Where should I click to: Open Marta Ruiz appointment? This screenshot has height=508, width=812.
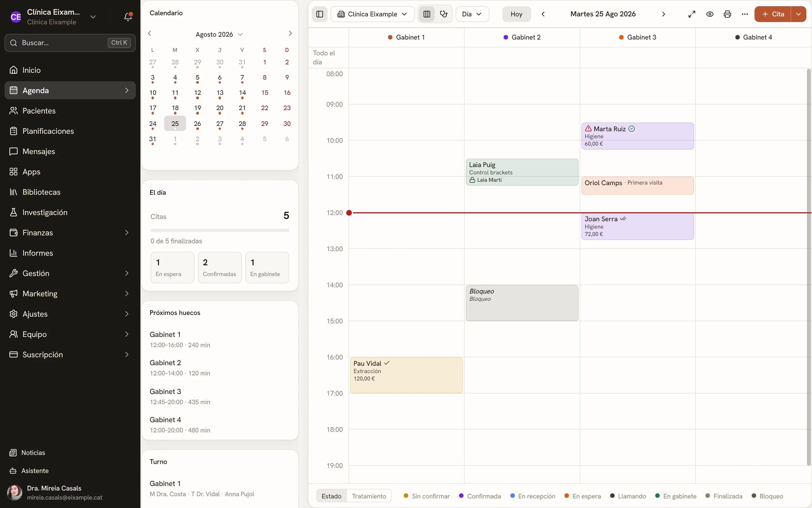(x=637, y=136)
